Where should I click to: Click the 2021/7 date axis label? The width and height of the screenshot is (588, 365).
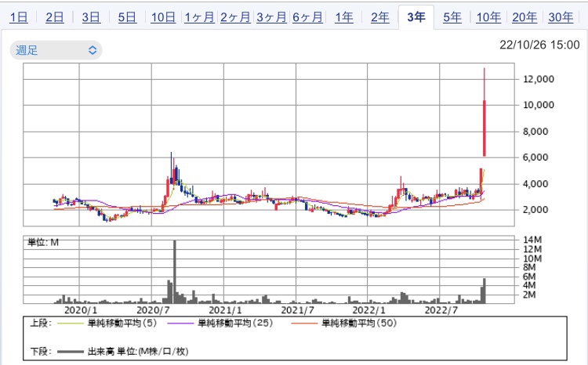pyautogui.click(x=297, y=310)
